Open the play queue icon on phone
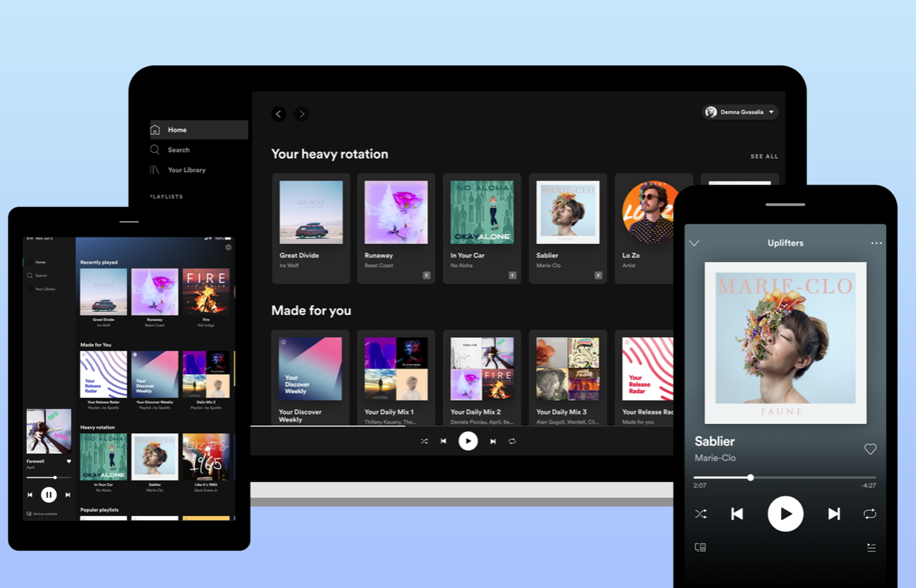 pos(871,547)
